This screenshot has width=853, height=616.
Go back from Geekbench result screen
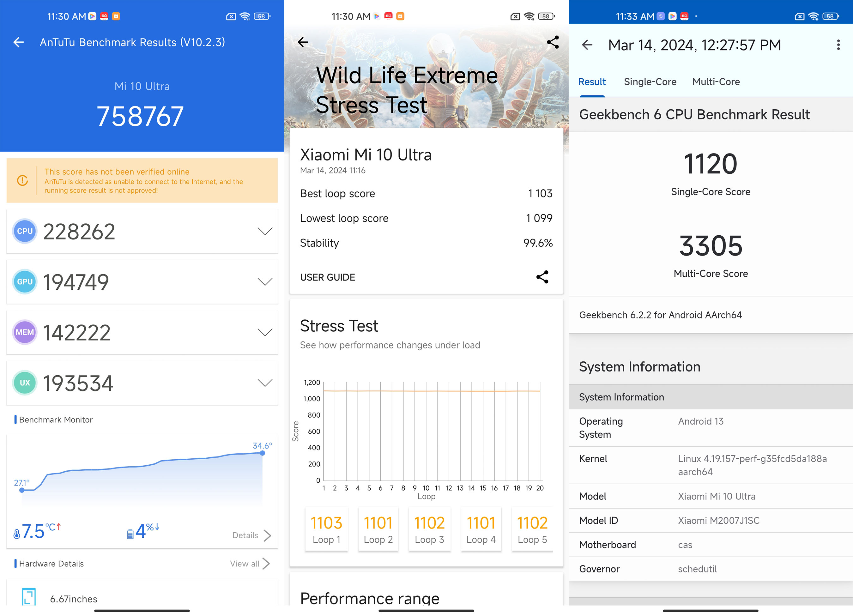click(x=587, y=45)
